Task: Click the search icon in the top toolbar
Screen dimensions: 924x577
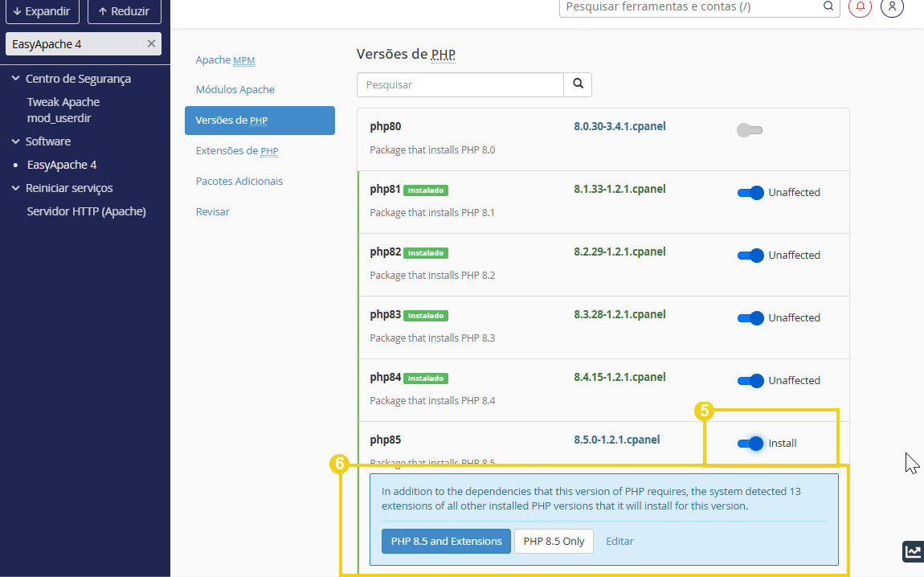Action: [828, 7]
